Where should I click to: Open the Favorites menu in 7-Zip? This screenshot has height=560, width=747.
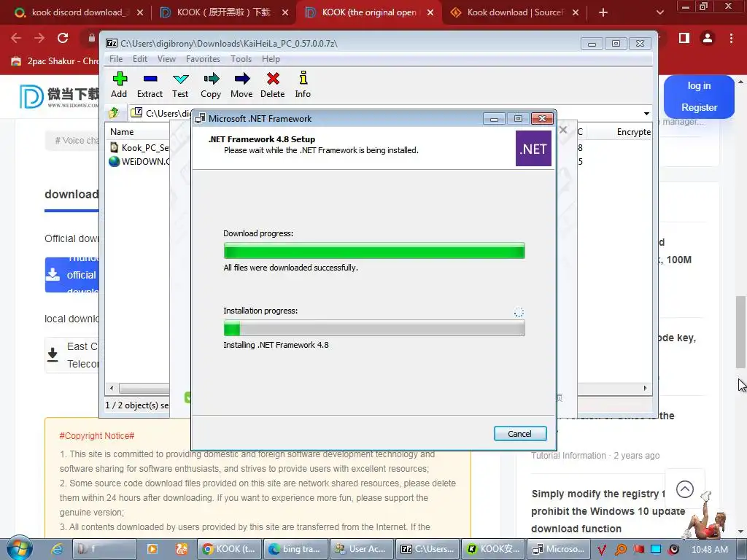pos(203,59)
